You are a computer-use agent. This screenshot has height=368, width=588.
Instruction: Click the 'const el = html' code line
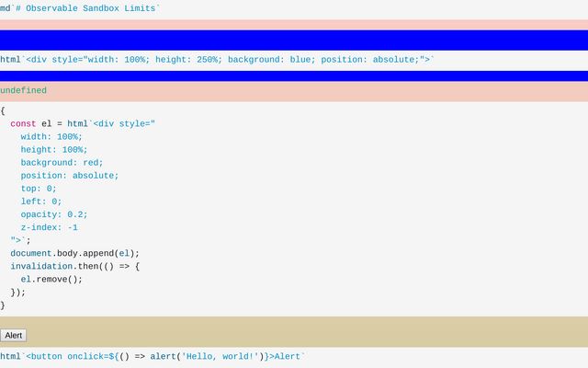point(83,124)
